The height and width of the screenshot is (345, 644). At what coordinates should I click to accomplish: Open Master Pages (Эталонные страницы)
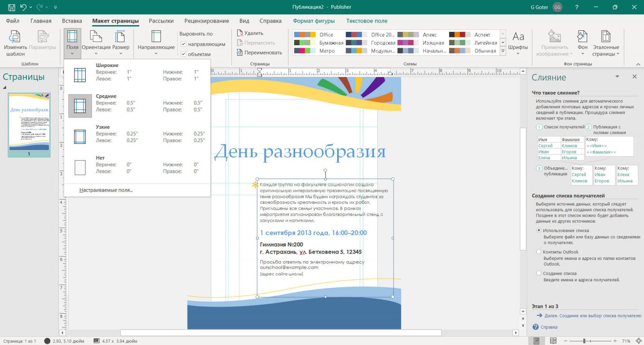tap(605, 42)
